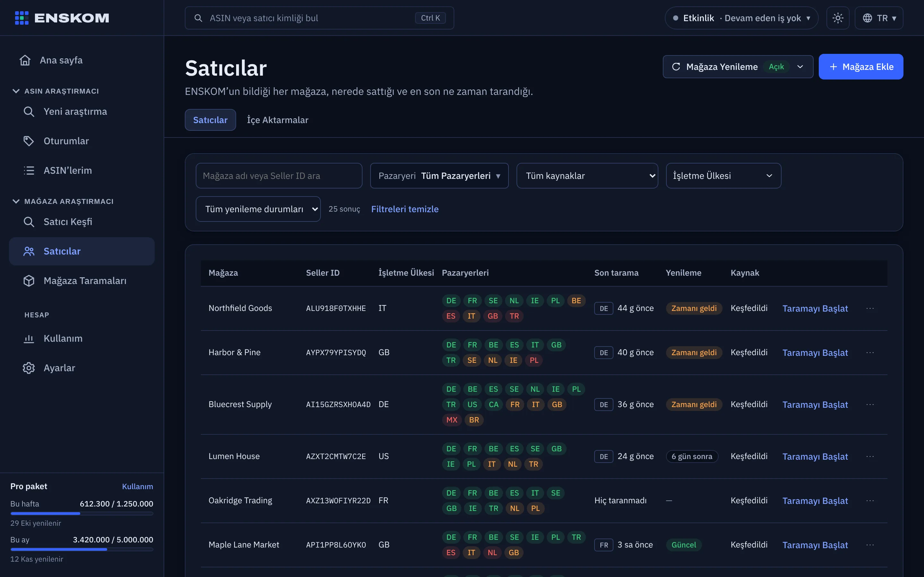The width and height of the screenshot is (924, 577).
Task: Open the İşletme Ülkesi dropdown
Action: pos(723,176)
